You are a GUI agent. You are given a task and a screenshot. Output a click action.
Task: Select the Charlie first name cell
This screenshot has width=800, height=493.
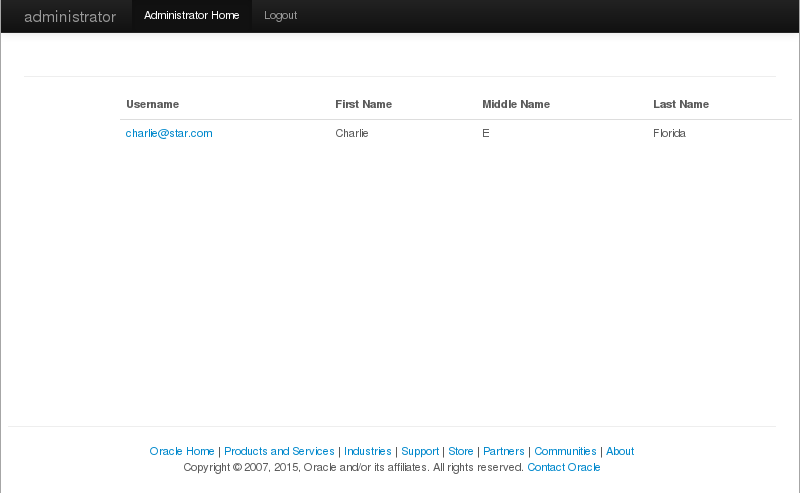tap(352, 133)
